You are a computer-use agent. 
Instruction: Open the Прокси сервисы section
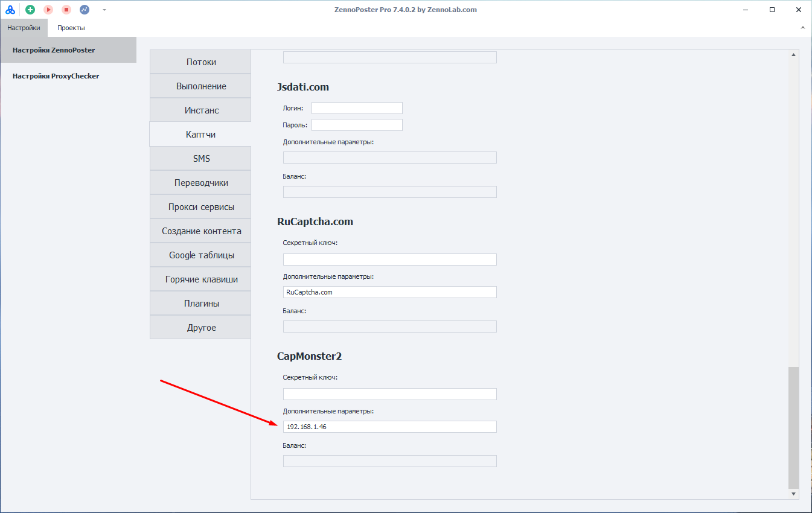coord(201,207)
